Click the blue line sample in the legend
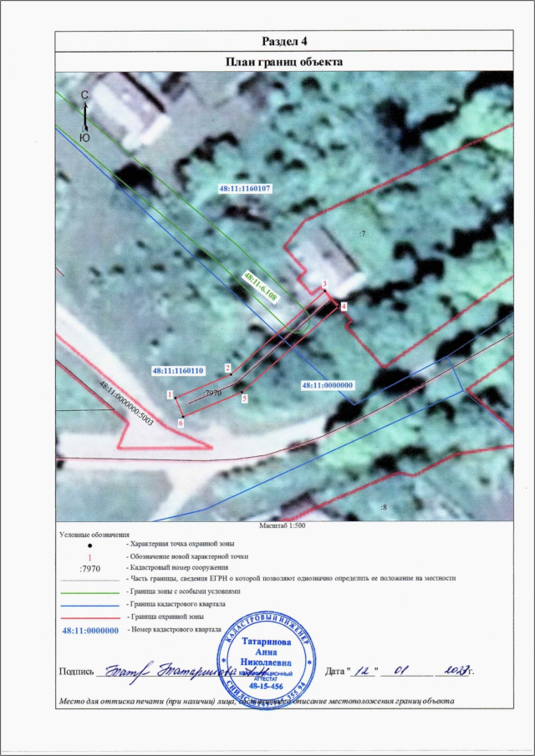This screenshot has height=756, width=535. 89,603
